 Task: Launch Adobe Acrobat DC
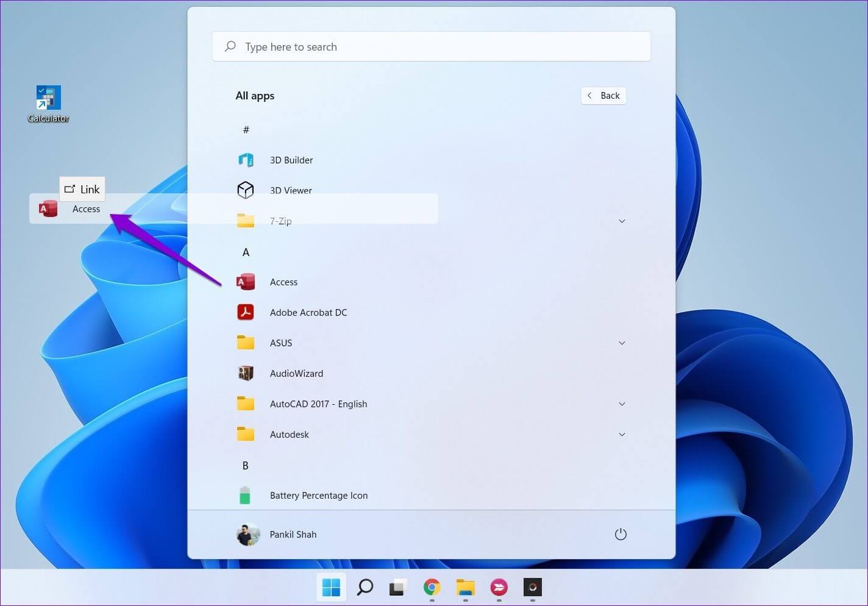[308, 313]
